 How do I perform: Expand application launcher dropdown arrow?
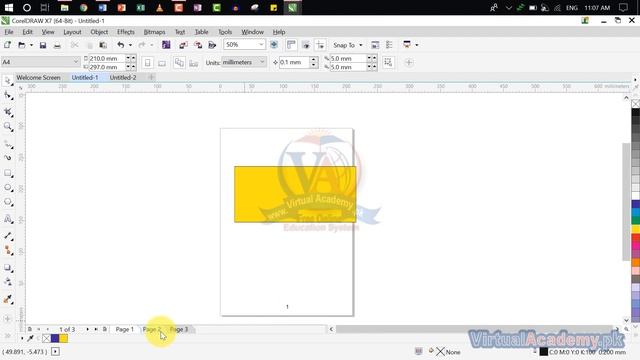tap(417, 45)
